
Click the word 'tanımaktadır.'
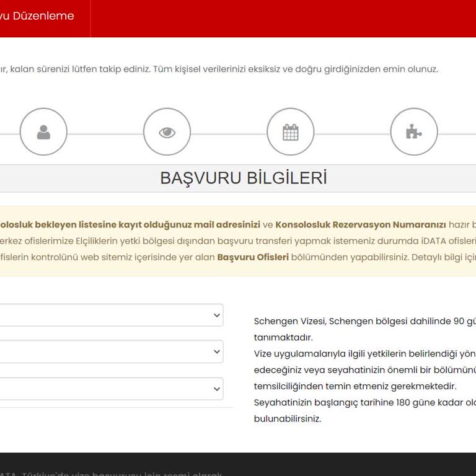click(x=283, y=338)
